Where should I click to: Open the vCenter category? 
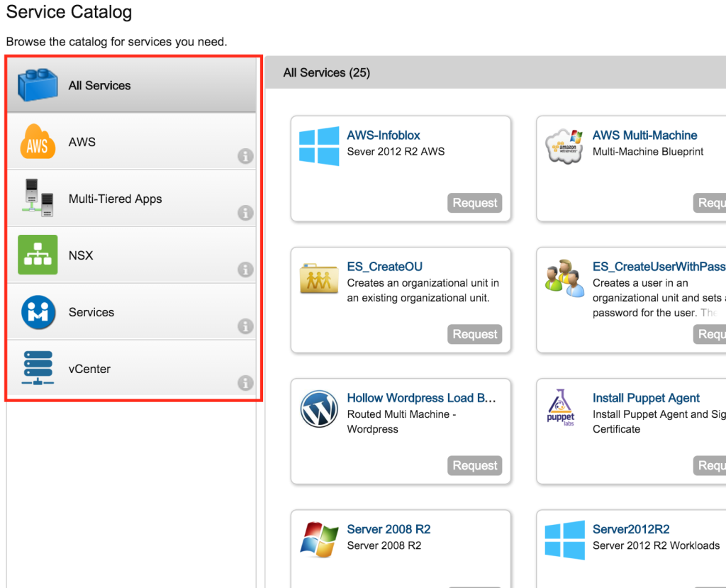[x=89, y=369]
